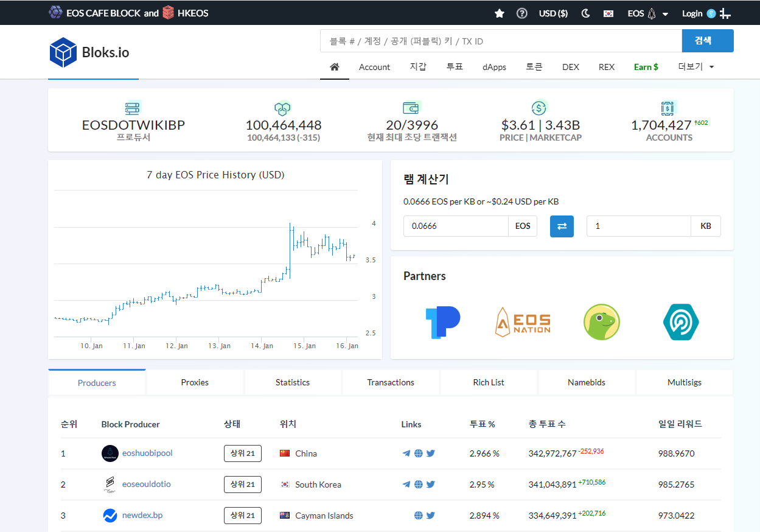Click block number 100,464,448
The image size is (760, 532).
[x=284, y=125]
